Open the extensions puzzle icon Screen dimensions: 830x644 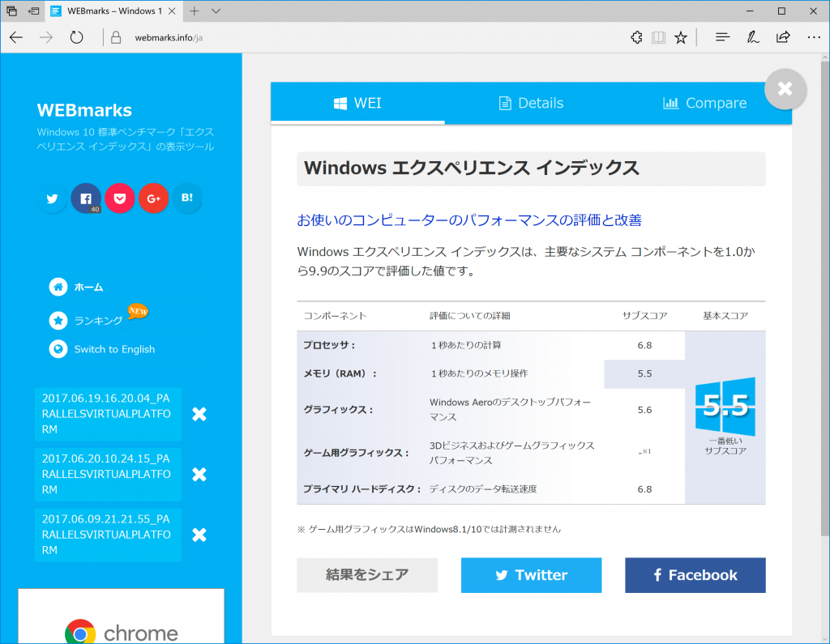point(637,37)
